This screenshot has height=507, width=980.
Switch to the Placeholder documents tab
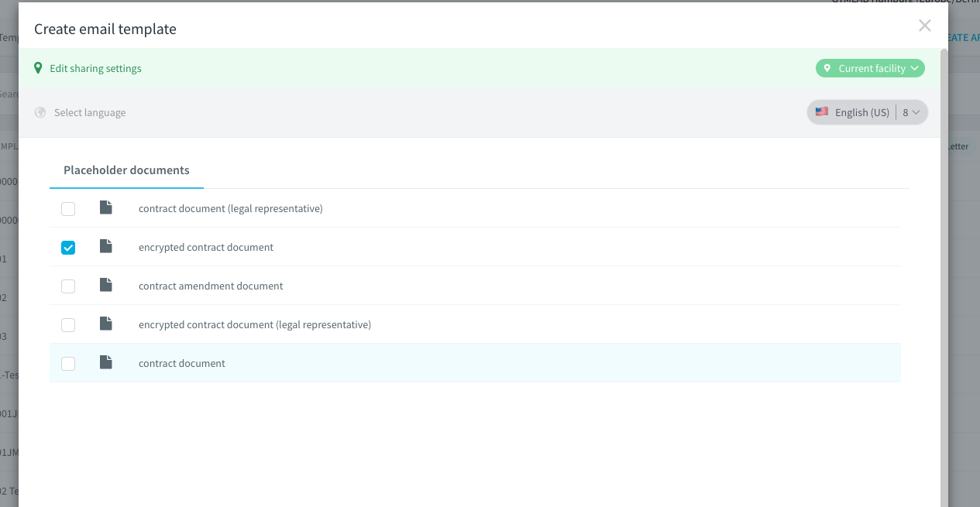tap(126, 170)
